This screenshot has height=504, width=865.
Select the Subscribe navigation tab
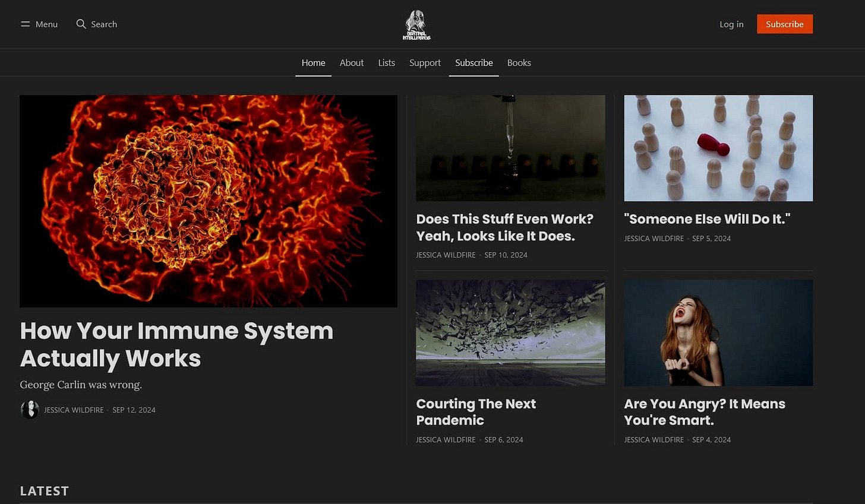click(x=474, y=63)
